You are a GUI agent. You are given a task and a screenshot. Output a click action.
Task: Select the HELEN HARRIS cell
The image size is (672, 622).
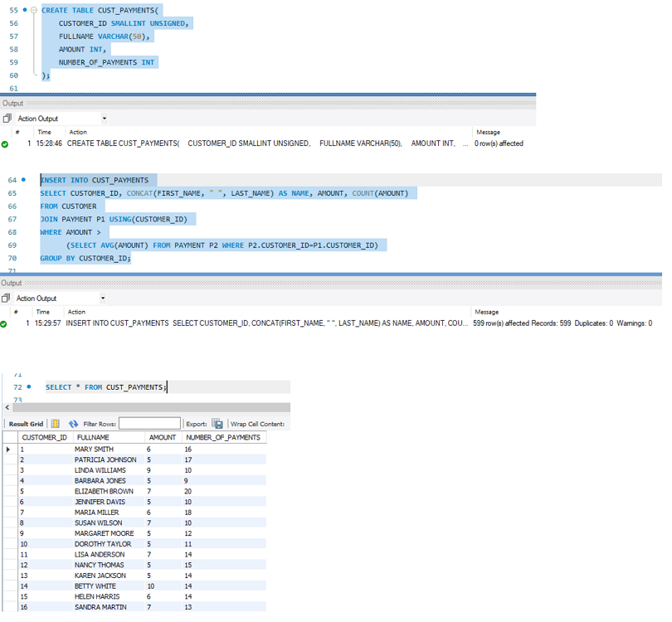tap(109, 596)
